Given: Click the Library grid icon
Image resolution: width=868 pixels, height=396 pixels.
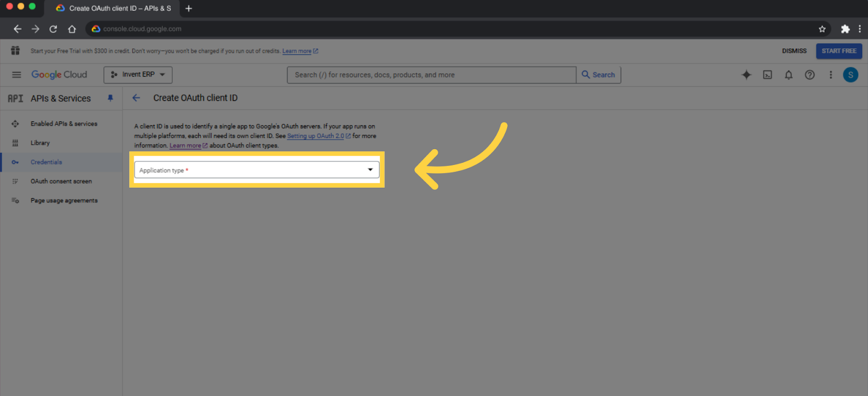Looking at the screenshot, I should click(15, 143).
